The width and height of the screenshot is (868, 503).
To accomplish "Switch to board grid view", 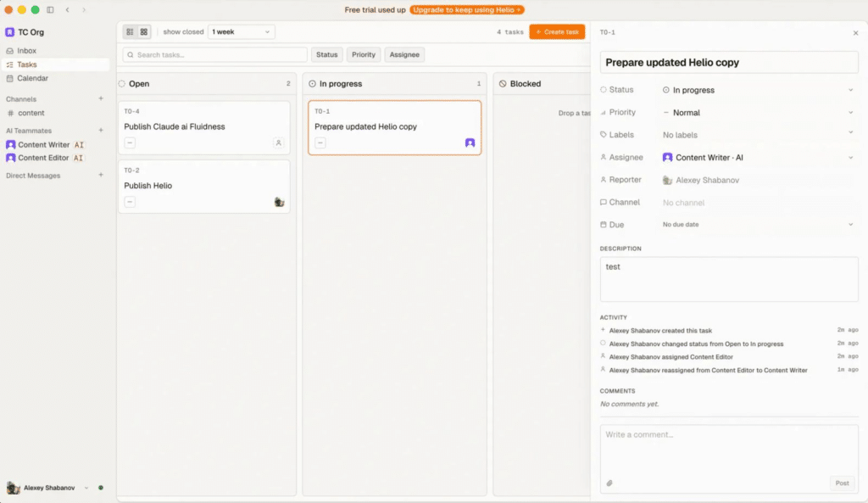I will (x=144, y=32).
